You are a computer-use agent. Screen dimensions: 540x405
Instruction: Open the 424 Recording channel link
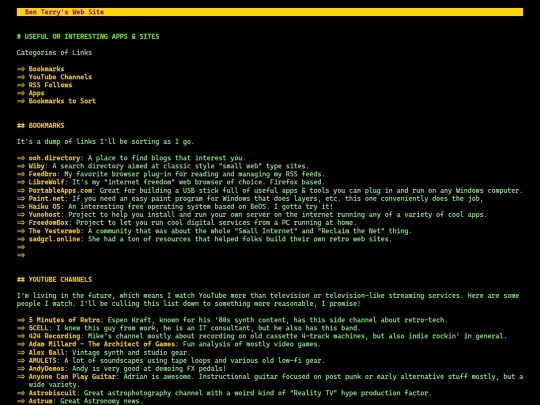point(54,336)
